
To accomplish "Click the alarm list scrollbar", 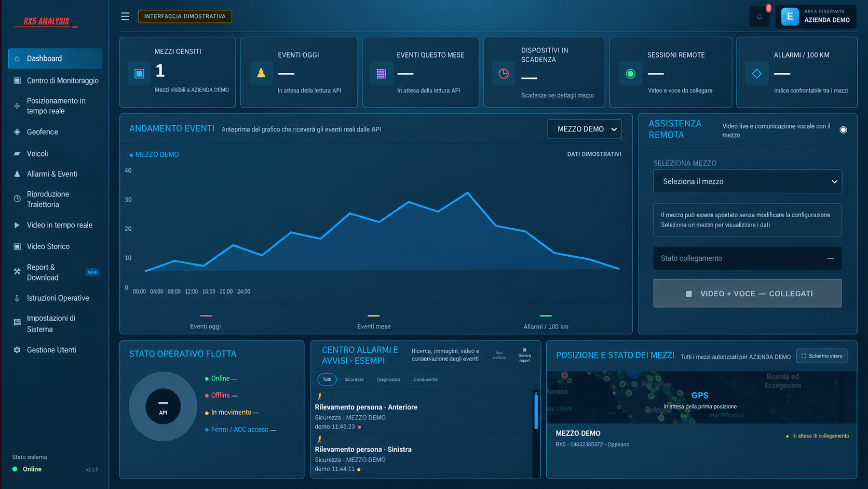I will click(536, 412).
